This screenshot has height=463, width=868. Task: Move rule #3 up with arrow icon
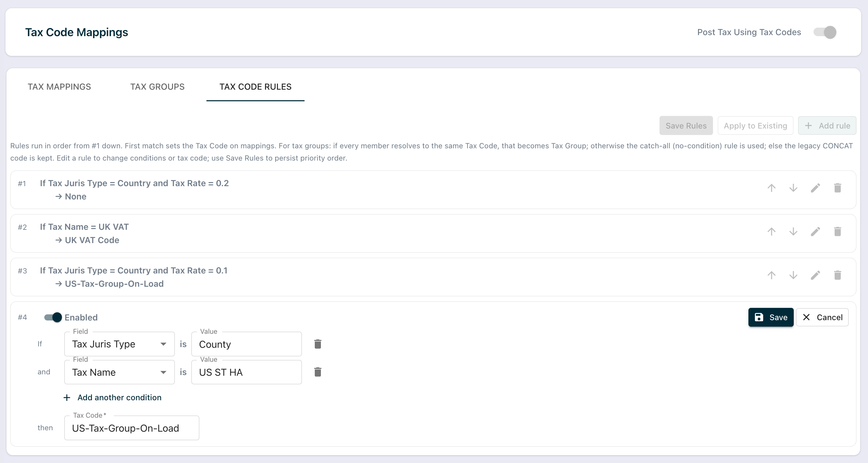[772, 275]
